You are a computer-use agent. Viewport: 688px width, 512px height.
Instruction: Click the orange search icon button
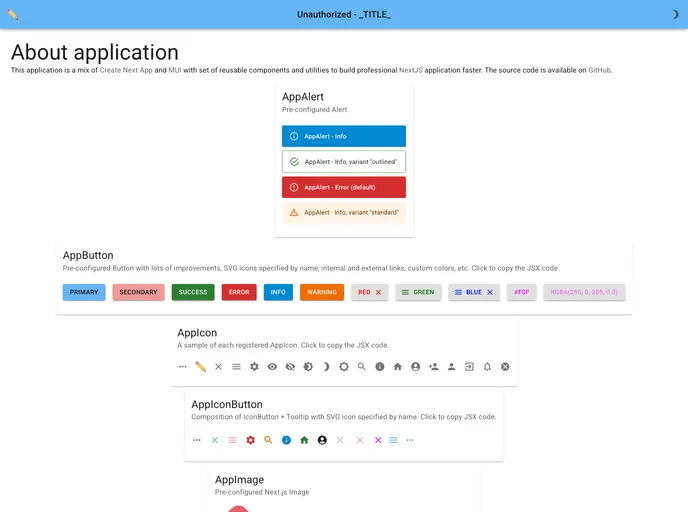[268, 440]
